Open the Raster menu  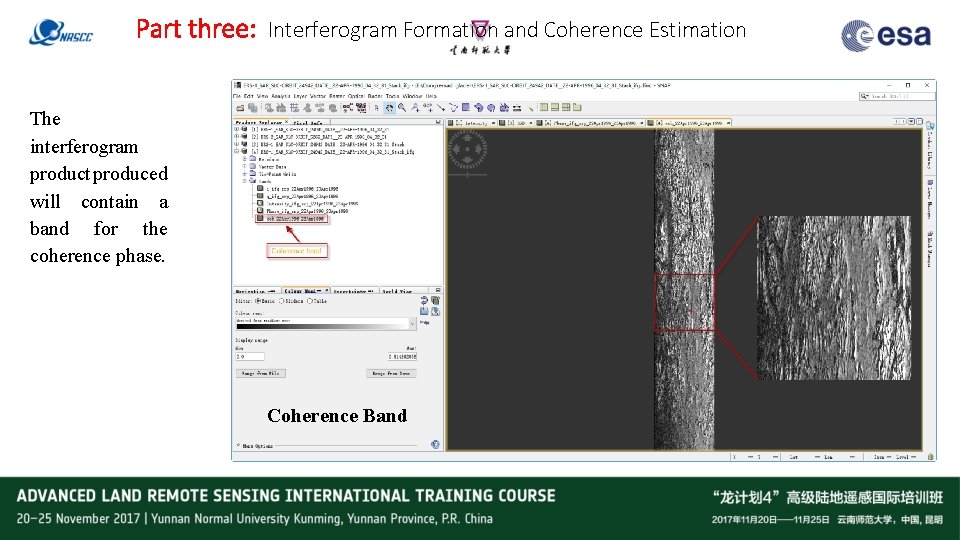[337, 96]
